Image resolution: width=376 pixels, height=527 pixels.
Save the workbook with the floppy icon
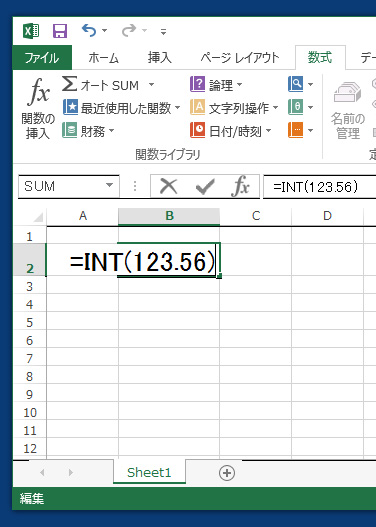pyautogui.click(x=60, y=31)
